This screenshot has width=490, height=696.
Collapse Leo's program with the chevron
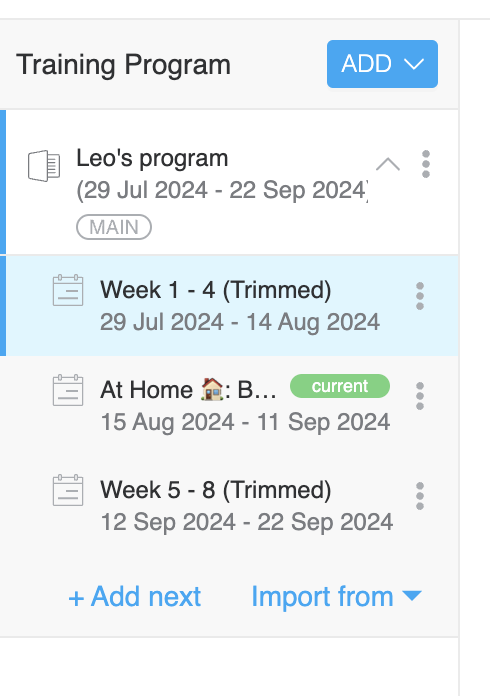coord(387,164)
